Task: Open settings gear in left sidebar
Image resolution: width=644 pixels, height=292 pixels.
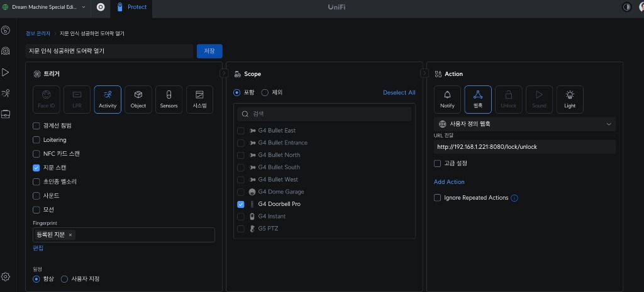Action: (6, 276)
